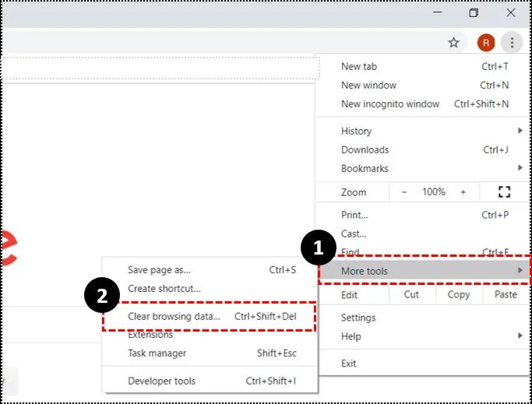This screenshot has width=532, height=404.
Task: Choose New window menu entry
Action: click(x=424, y=85)
